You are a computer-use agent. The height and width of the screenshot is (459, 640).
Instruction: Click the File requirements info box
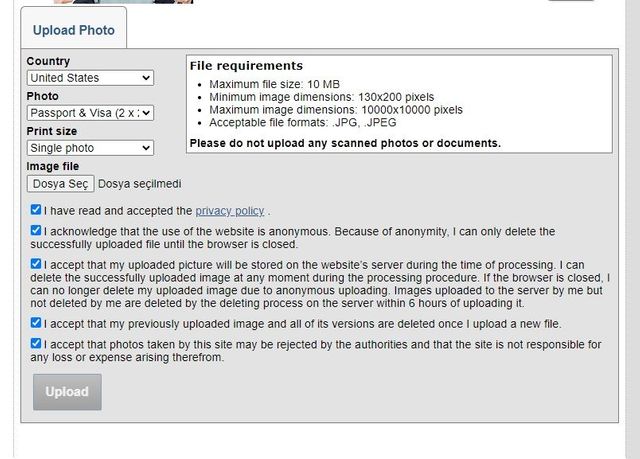pyautogui.click(x=399, y=104)
